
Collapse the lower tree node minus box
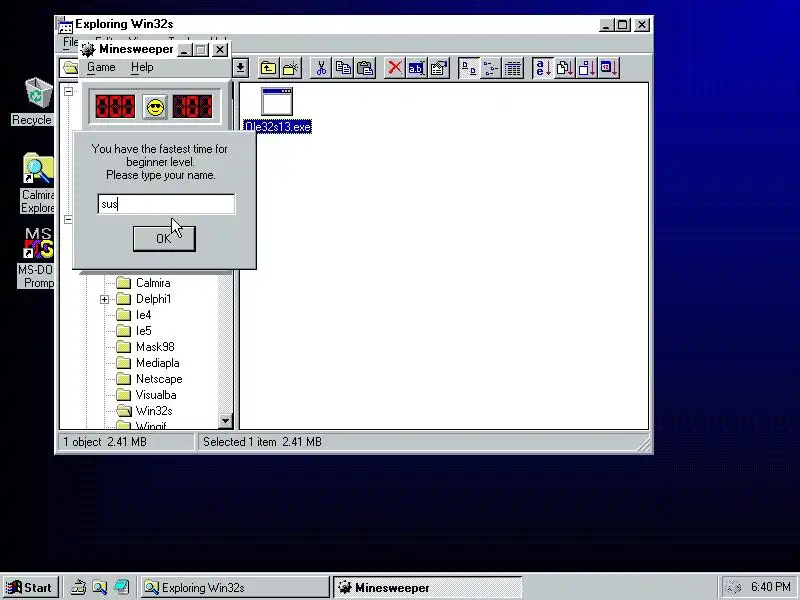68,219
